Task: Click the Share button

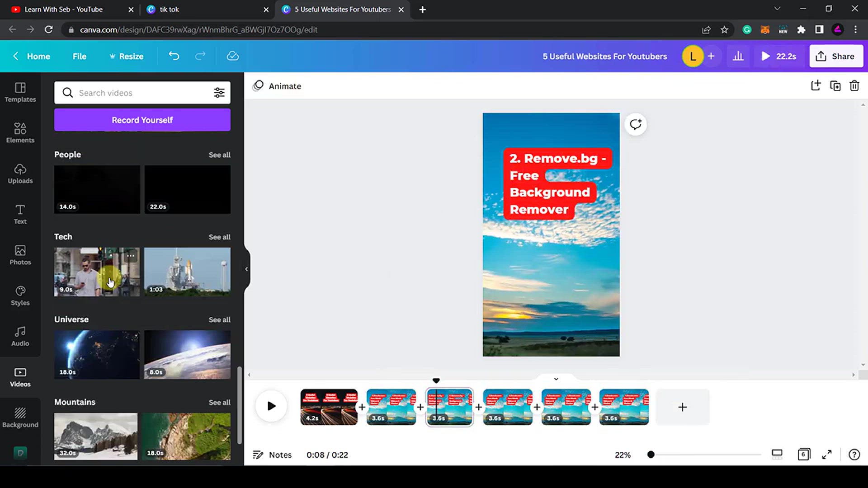Action: coord(836,56)
